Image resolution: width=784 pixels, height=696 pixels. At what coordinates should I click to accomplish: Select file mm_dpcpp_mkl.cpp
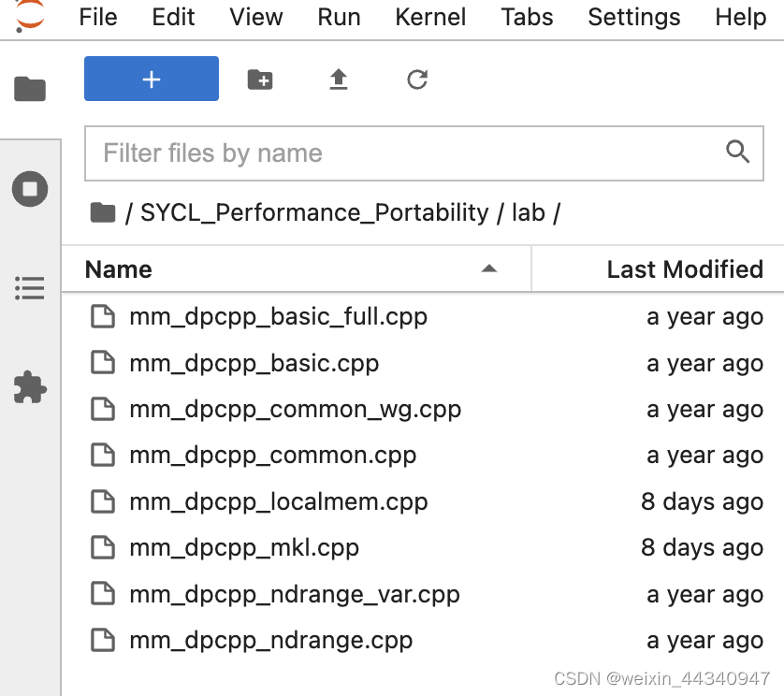click(423, 548)
